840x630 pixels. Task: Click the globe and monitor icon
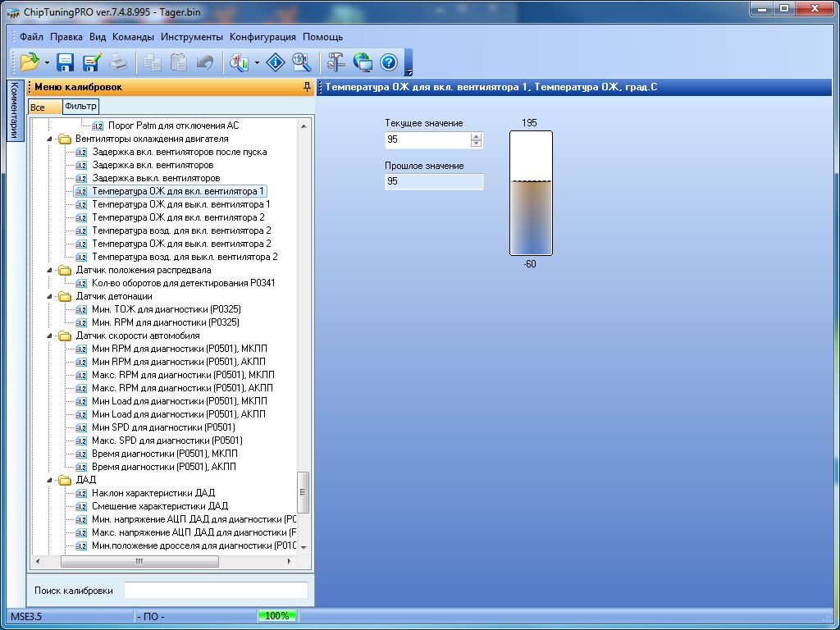click(x=363, y=62)
